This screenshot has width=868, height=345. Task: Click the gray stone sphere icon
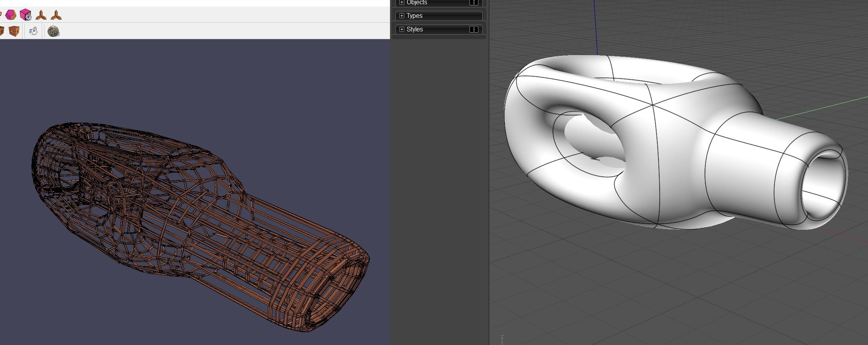pyautogui.click(x=53, y=31)
